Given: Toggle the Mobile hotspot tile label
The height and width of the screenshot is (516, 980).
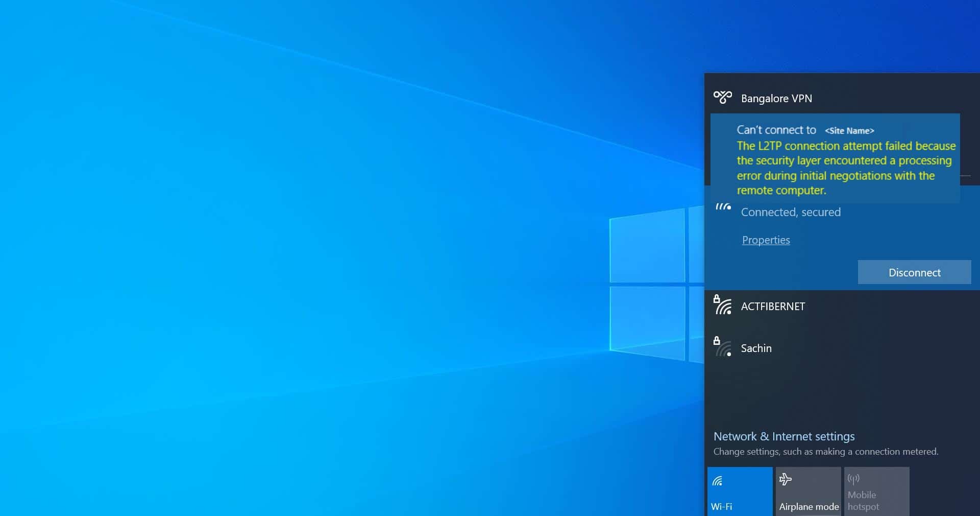Looking at the screenshot, I should 863,501.
